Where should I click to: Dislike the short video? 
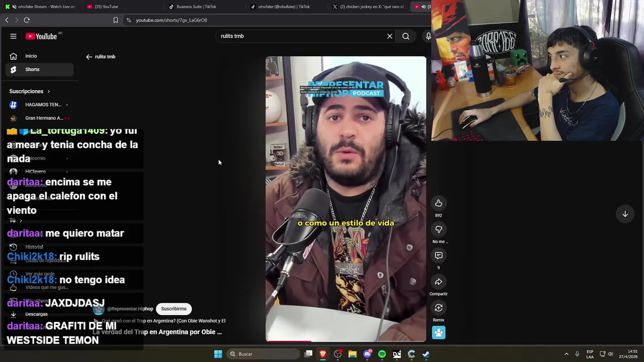coord(439,229)
